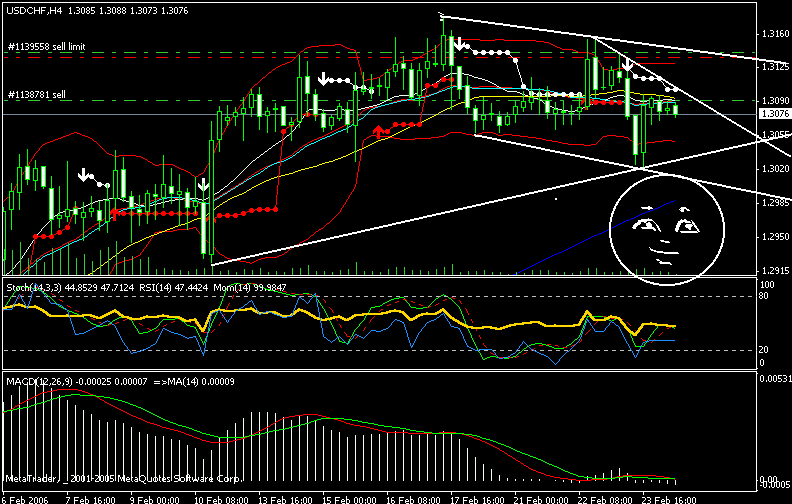Click the 1.3020 price axis label

[x=775, y=169]
